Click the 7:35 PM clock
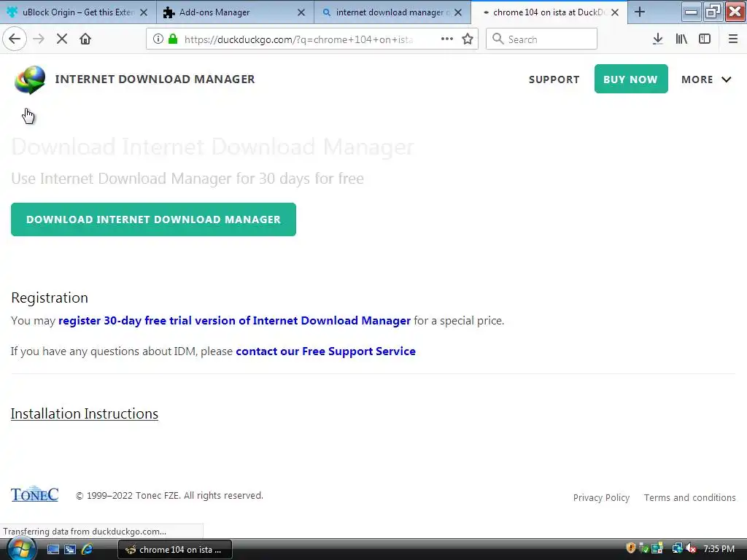Screen dimensions: 747x560 [719, 548]
